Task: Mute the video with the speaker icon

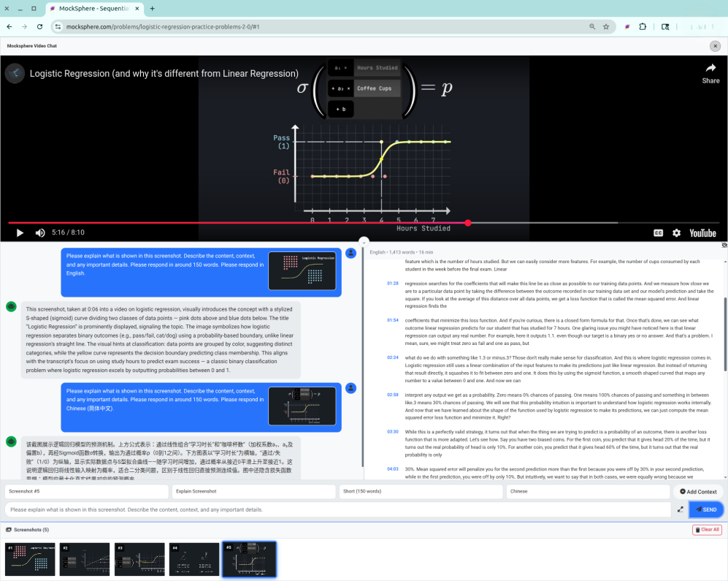Action: tap(40, 232)
